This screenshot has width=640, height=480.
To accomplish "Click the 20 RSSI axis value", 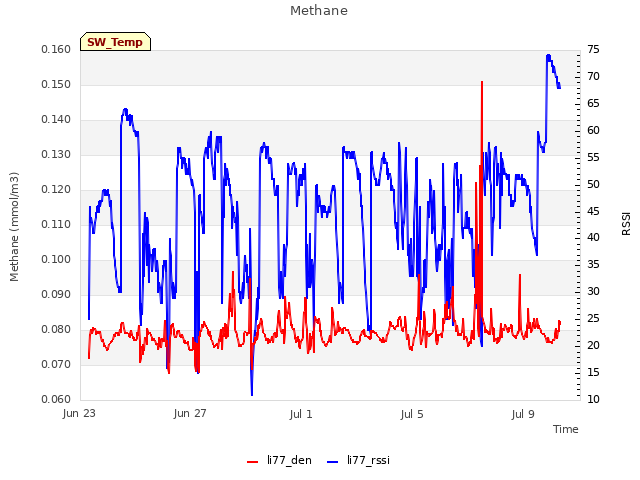I will 593,345.
